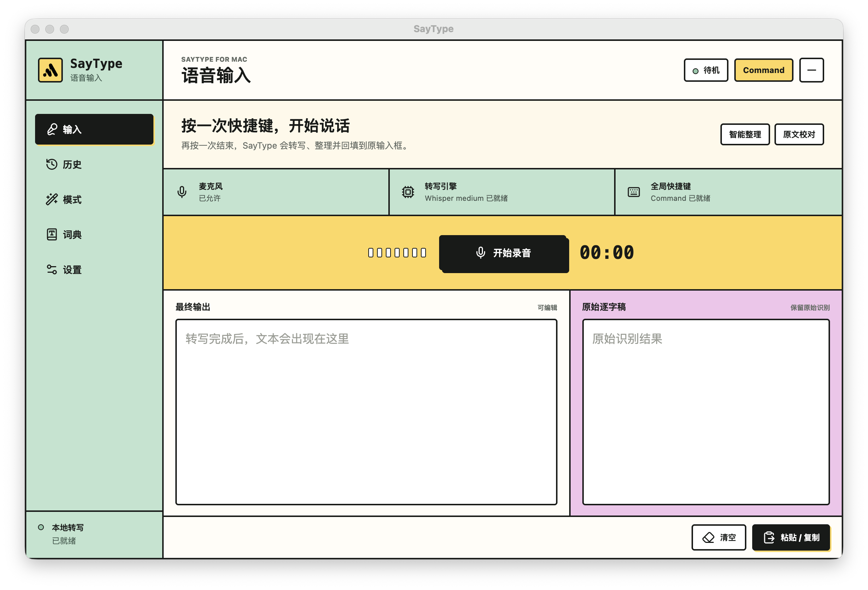Go to 设置 settings tab
The height and width of the screenshot is (590, 868).
[94, 269]
